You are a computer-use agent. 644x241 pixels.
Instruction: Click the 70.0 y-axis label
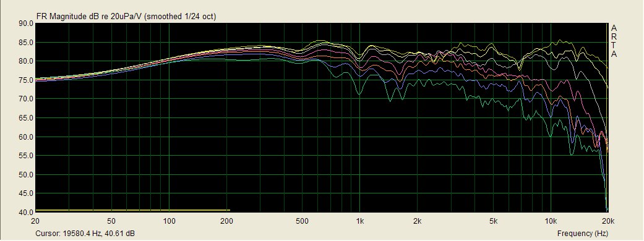point(25,99)
